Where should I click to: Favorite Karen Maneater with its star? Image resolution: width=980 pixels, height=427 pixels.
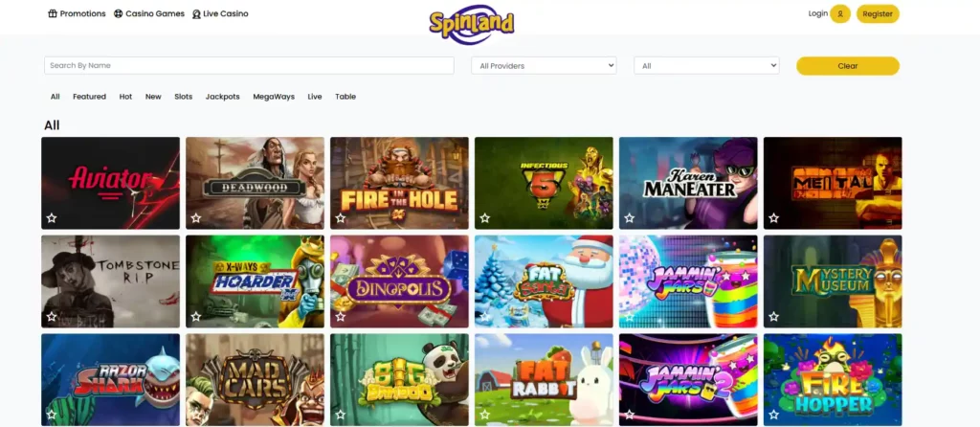click(629, 217)
